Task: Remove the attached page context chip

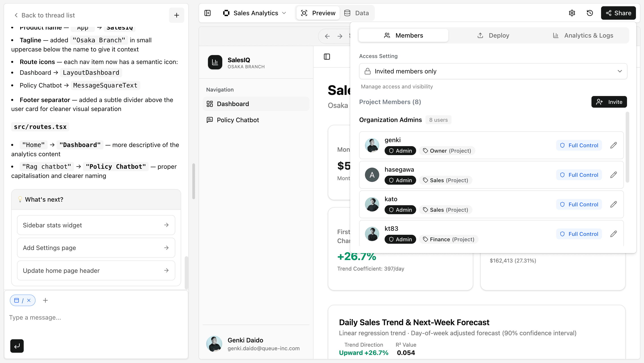Action: point(29,300)
